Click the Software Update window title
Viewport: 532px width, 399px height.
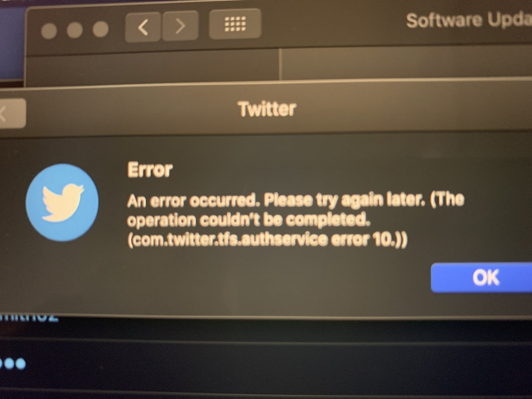(469, 20)
